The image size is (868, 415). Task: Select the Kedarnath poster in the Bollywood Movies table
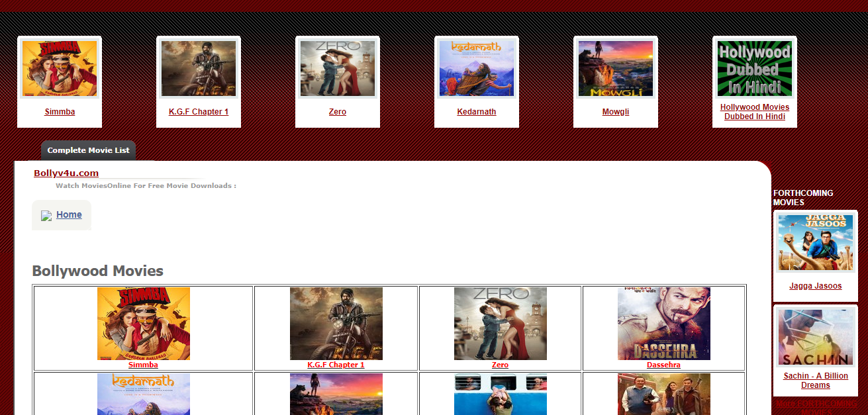[144, 394]
